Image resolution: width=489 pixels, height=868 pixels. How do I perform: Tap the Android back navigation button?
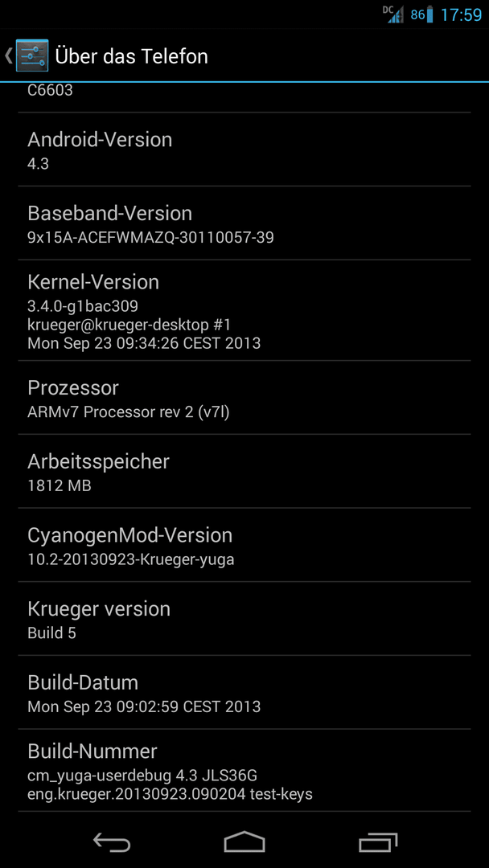tap(111, 841)
